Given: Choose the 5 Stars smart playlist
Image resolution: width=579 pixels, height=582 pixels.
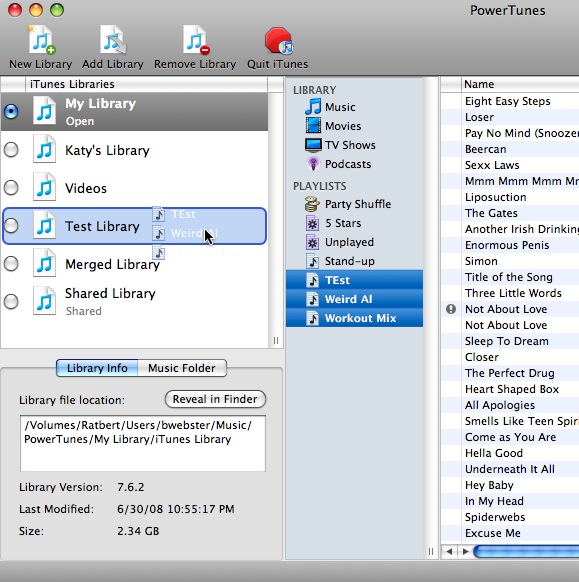Looking at the screenshot, I should point(333,223).
